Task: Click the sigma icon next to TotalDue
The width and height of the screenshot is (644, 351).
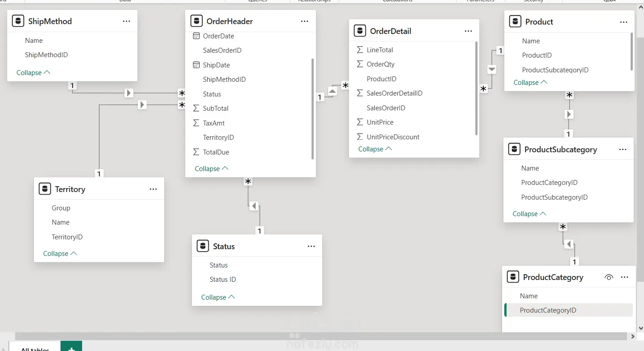Action: point(196,152)
